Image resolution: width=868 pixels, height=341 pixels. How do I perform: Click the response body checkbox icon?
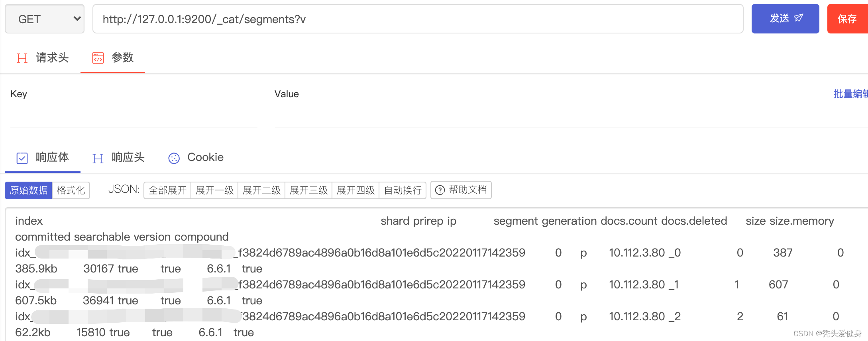(x=22, y=158)
